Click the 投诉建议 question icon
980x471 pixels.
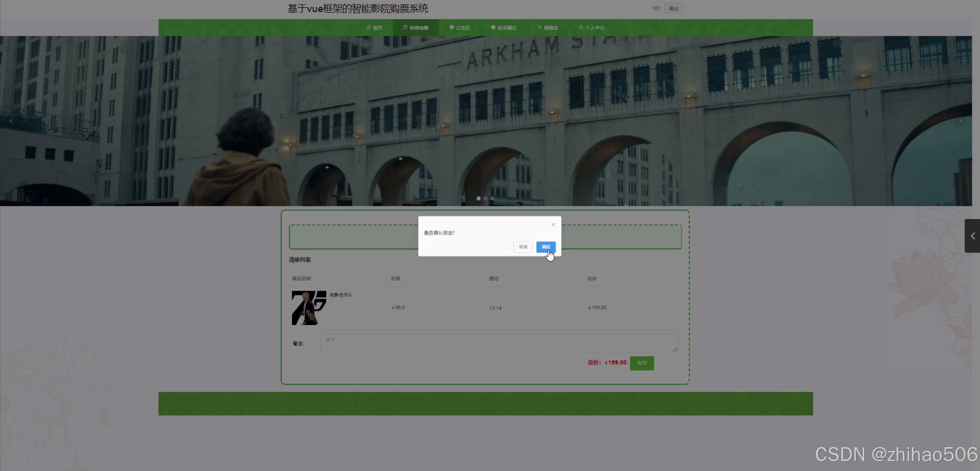coord(493,28)
